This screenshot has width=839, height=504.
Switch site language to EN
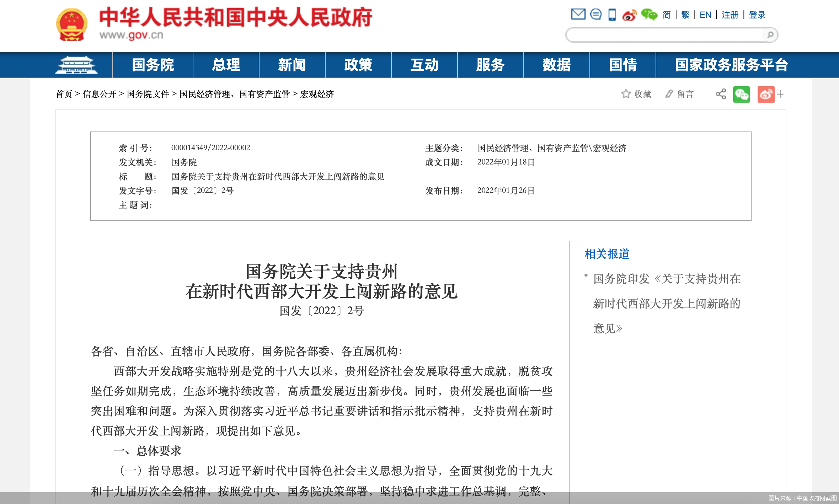[705, 15]
